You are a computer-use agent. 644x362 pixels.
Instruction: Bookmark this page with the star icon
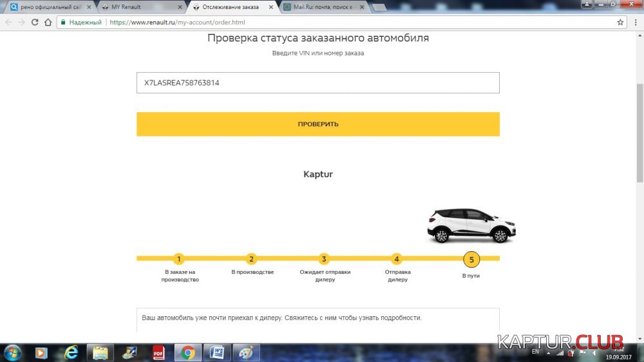click(620, 22)
